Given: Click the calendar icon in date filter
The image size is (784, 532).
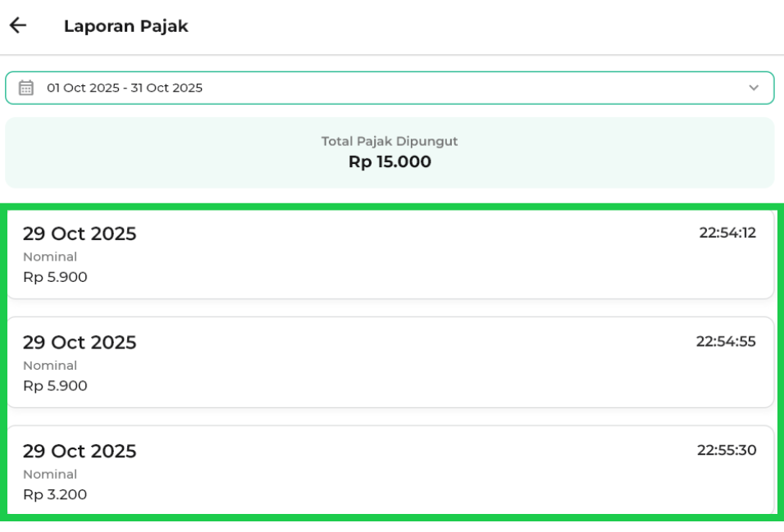Looking at the screenshot, I should (x=26, y=88).
